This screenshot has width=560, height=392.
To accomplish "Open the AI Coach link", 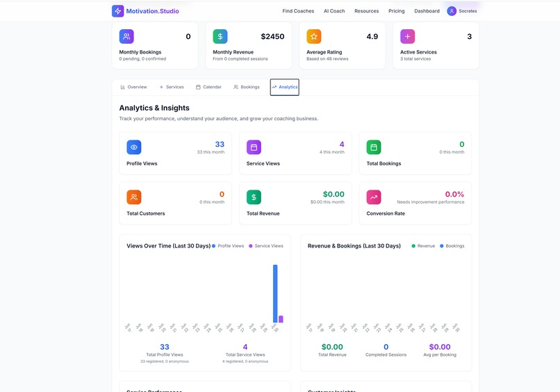I will click(334, 11).
